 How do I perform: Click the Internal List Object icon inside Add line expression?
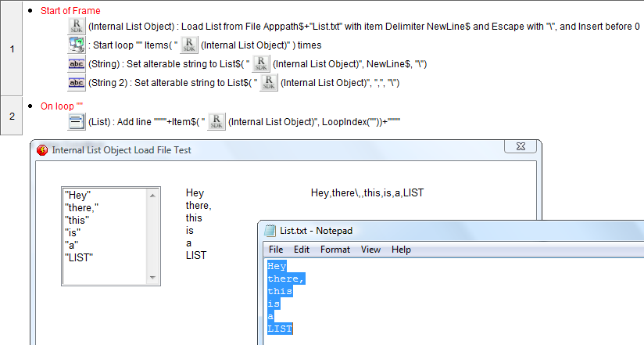pyautogui.click(x=216, y=120)
